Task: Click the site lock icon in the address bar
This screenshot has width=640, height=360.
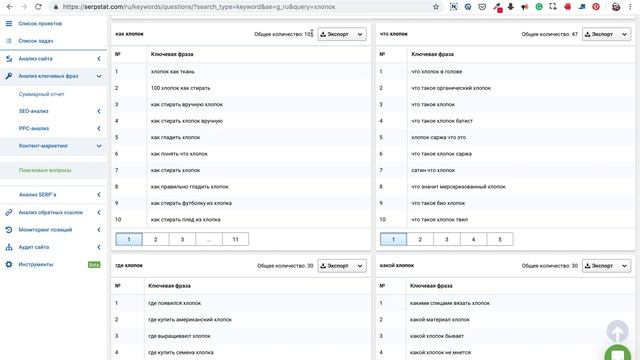Action: point(56,7)
